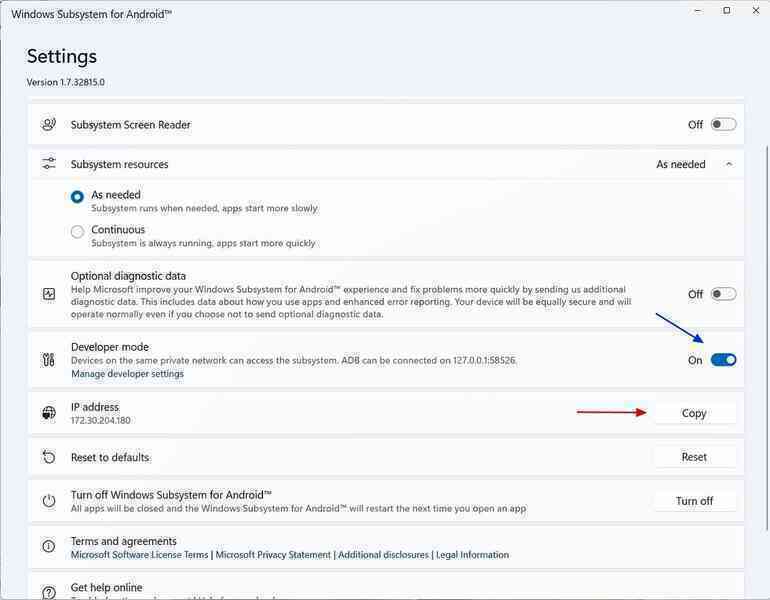The width and height of the screenshot is (770, 600).
Task: Collapse the Subsystem resources section chevron
Action: tap(729, 164)
